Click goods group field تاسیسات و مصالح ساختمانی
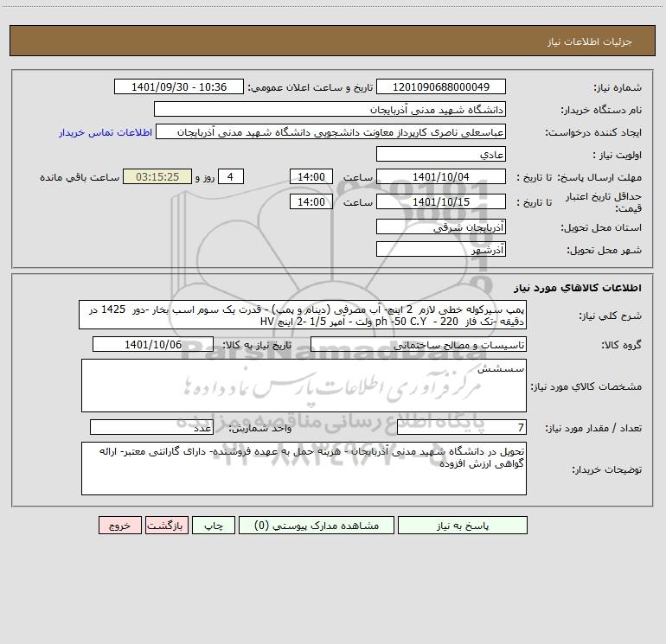666x644 pixels. (x=419, y=344)
